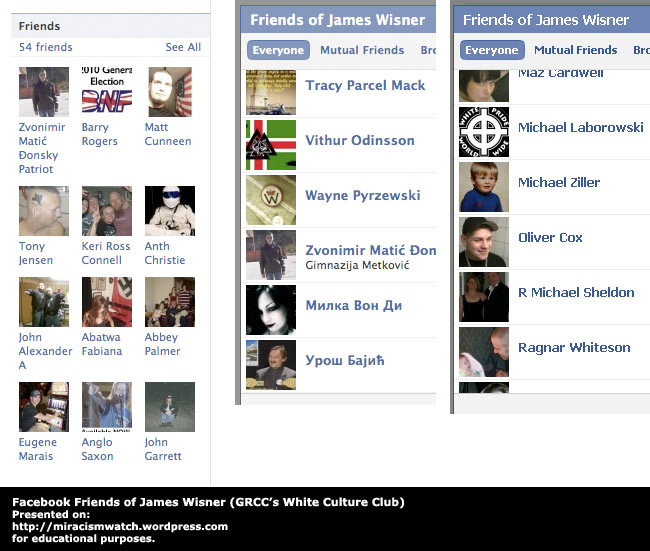The width and height of the screenshot is (650, 551).
Task: Open Anth Christie profile picture
Action: (170, 211)
